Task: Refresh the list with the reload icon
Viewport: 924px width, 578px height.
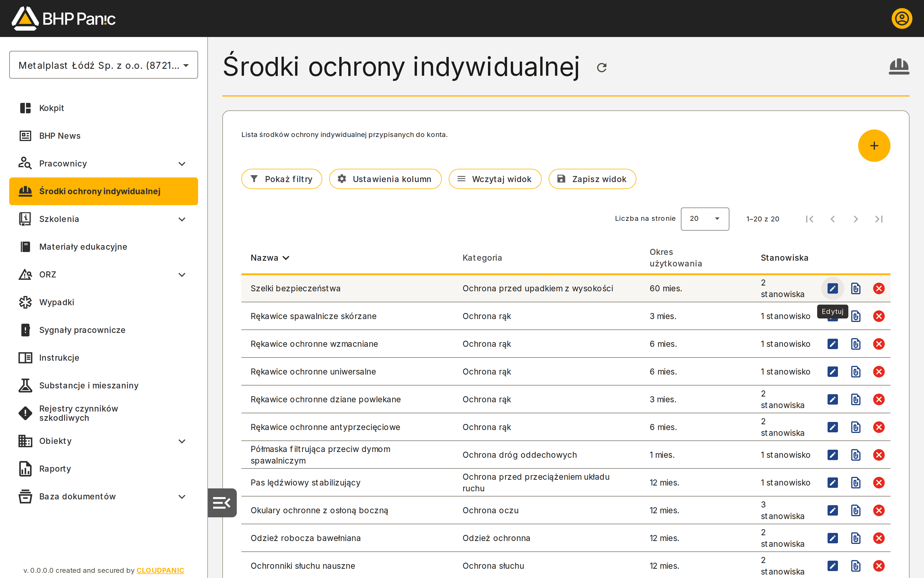Action: click(602, 68)
